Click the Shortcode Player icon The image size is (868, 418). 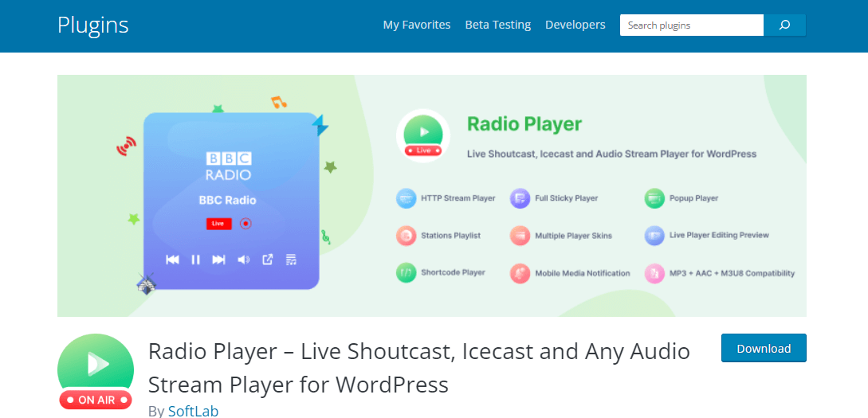pyautogui.click(x=407, y=273)
